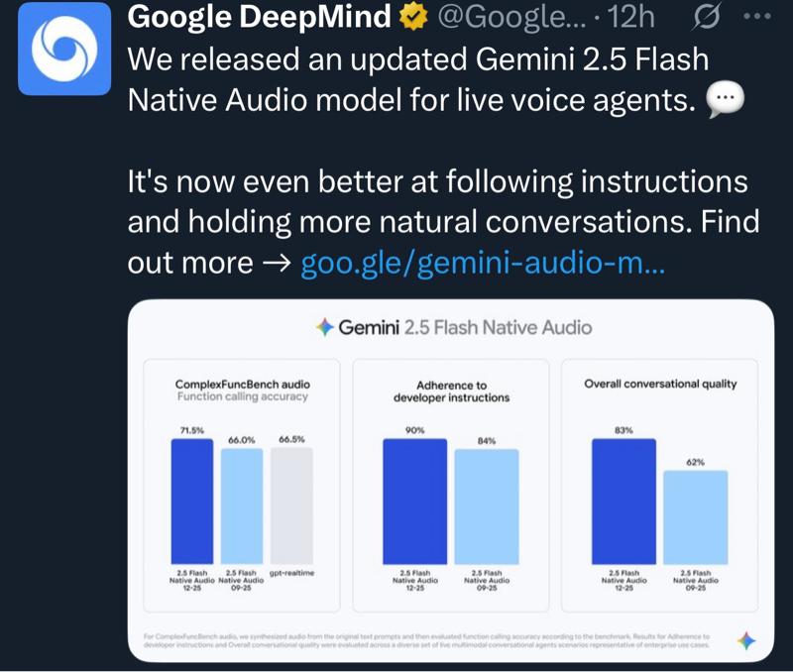
Task: Follow the goo.gle/gemini-audio-m... link
Action: pyautogui.click(x=483, y=263)
